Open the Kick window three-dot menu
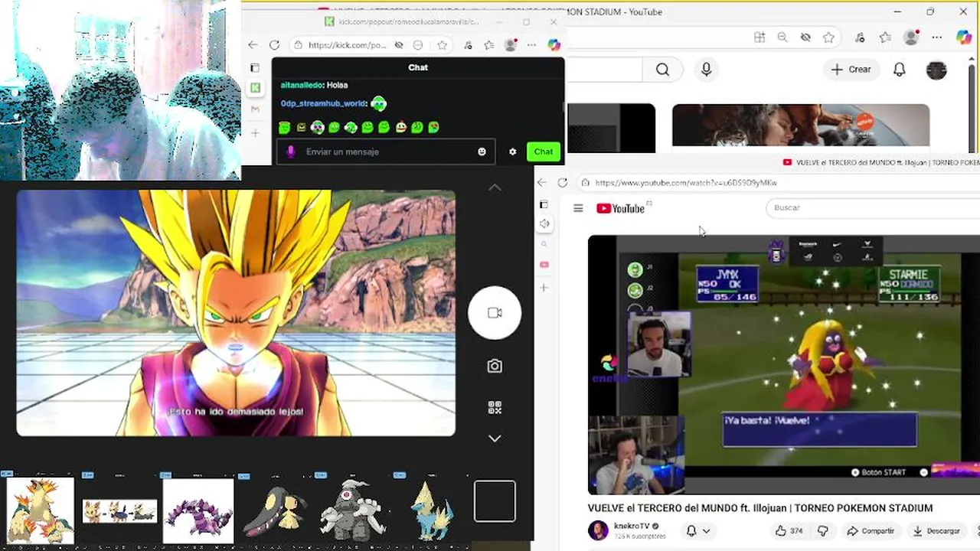This screenshot has height=551, width=980. (x=531, y=45)
